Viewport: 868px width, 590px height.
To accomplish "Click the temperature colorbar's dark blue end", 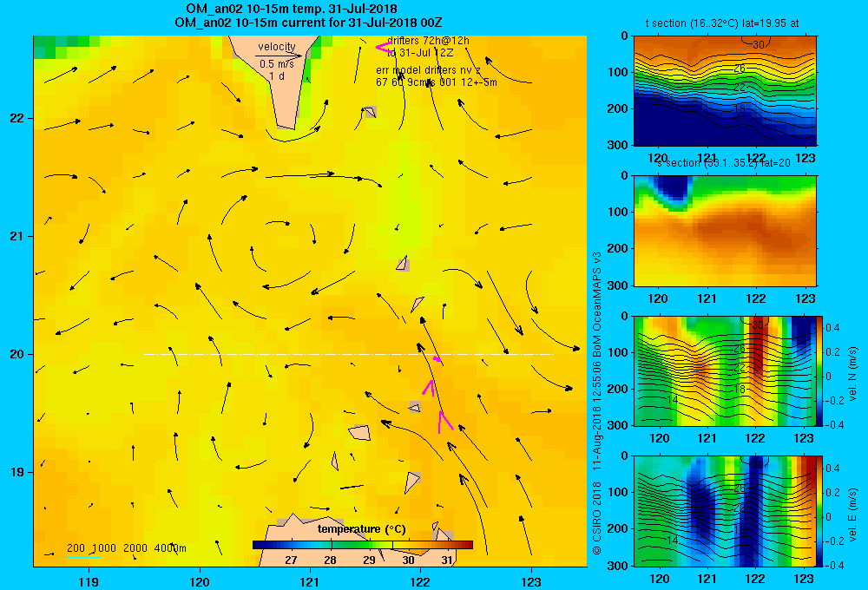I will tap(258, 545).
